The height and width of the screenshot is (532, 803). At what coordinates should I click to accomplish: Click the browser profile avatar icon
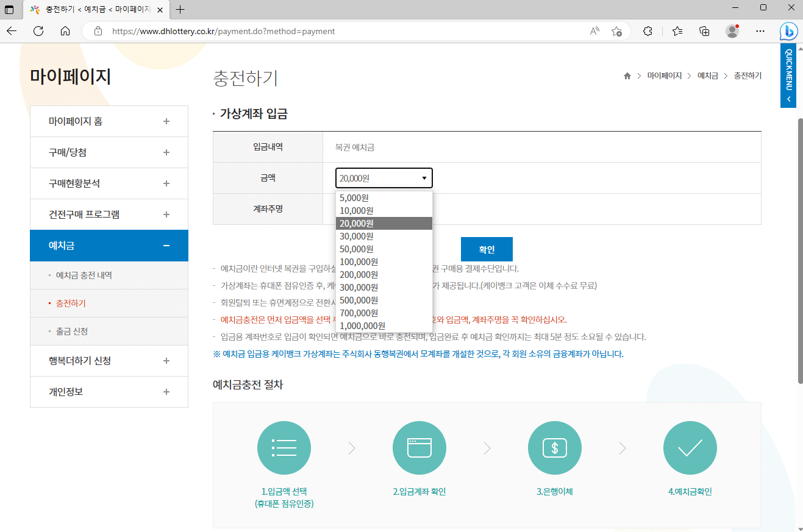[732, 31]
